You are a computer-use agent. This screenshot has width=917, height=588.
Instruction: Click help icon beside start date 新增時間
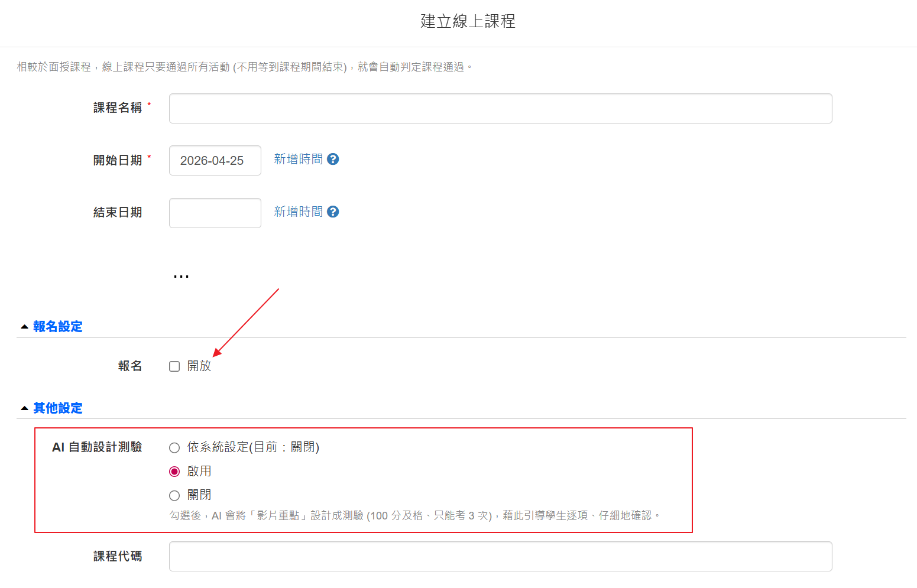(333, 160)
